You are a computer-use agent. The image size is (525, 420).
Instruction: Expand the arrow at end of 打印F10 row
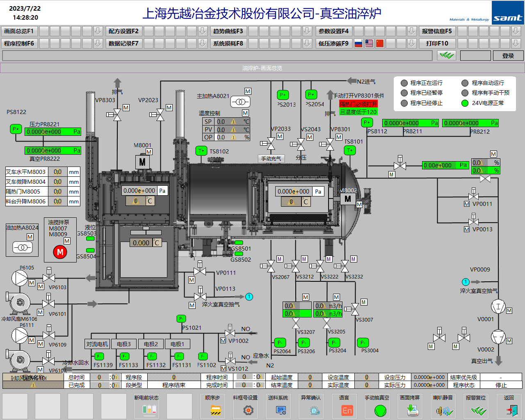pos(516,43)
